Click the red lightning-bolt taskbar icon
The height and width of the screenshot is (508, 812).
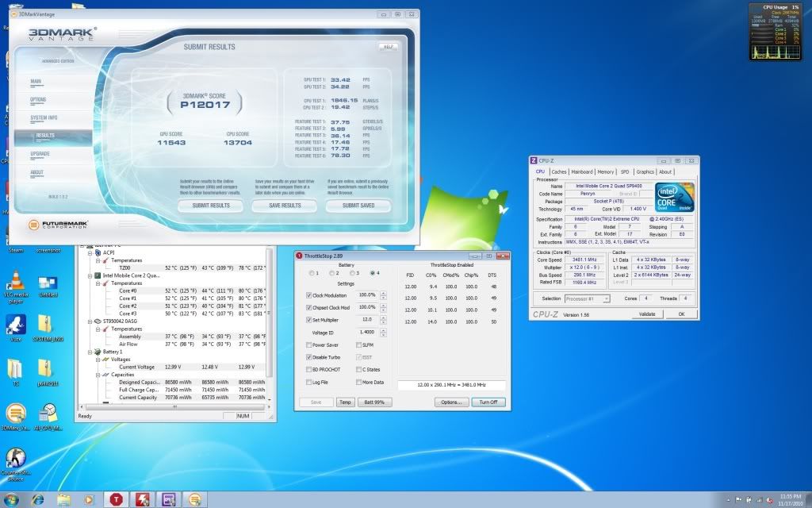point(142,500)
